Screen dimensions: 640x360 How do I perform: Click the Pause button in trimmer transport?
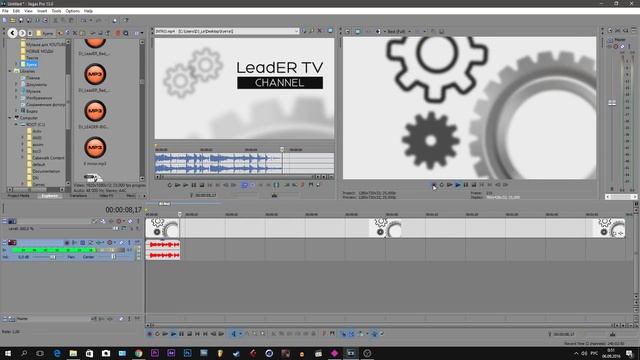pos(194,185)
